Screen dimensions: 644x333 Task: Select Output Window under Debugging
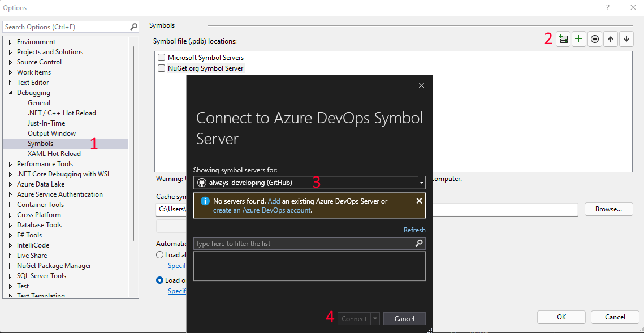coord(52,133)
